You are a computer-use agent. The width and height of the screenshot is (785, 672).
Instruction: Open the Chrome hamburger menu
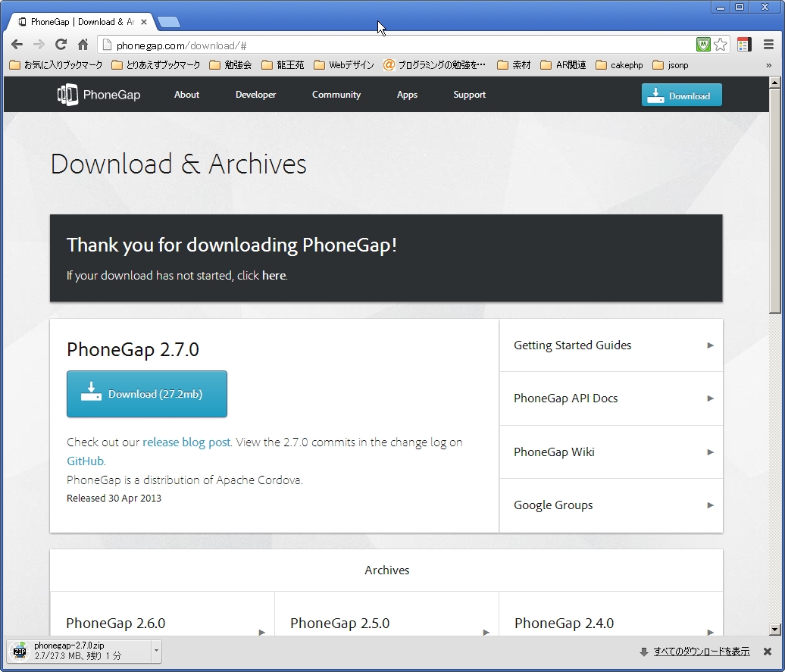[768, 45]
